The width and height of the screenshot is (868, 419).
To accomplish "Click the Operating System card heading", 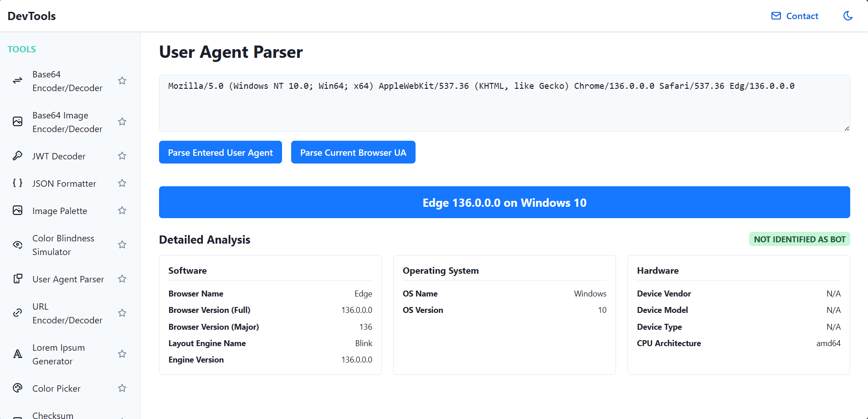I will (441, 271).
